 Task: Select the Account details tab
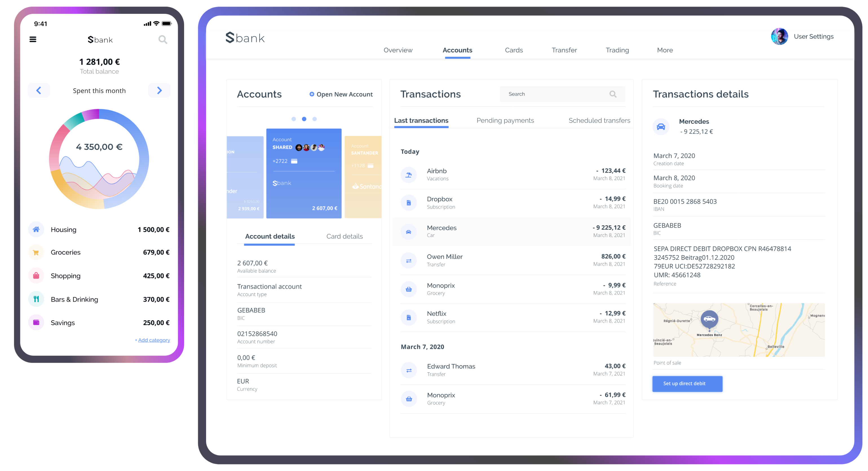pyautogui.click(x=270, y=236)
